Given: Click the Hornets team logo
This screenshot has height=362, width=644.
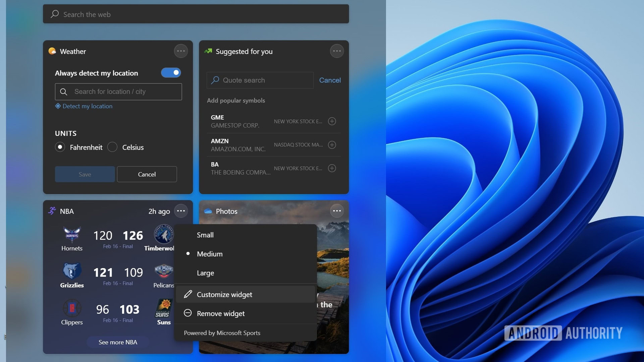Looking at the screenshot, I should point(72,235).
